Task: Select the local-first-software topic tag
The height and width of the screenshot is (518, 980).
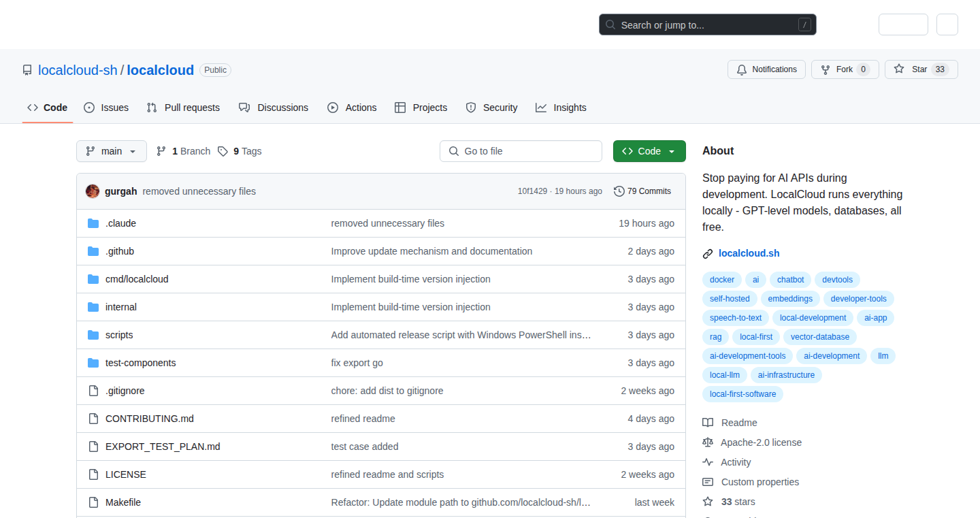Action: (x=743, y=394)
